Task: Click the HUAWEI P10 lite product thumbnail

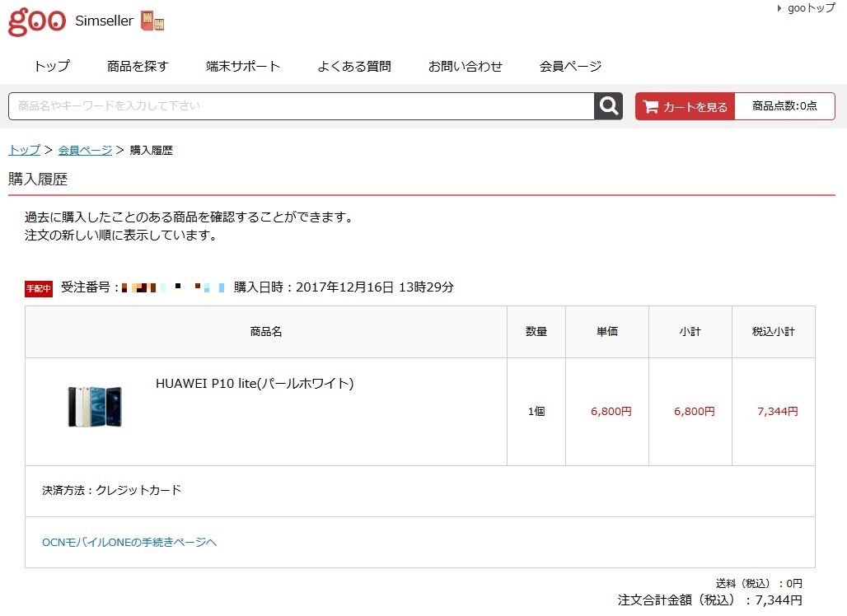Action: click(x=95, y=407)
